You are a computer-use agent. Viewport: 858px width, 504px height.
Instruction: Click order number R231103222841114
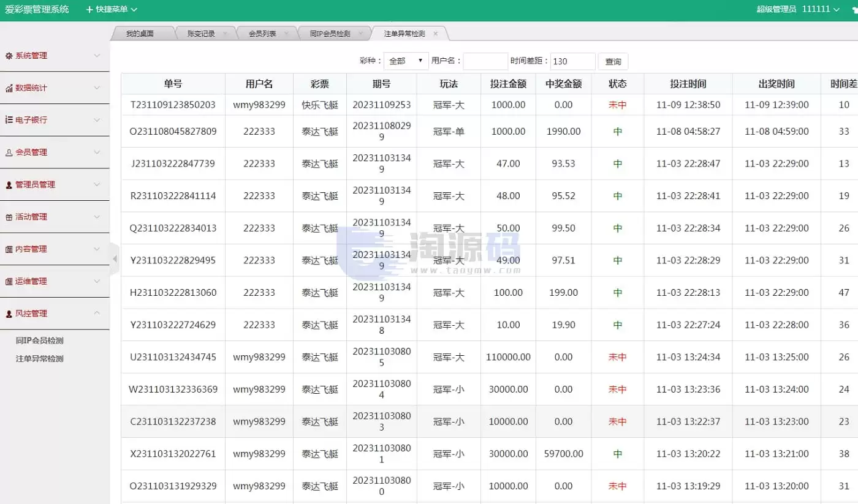[x=173, y=196]
